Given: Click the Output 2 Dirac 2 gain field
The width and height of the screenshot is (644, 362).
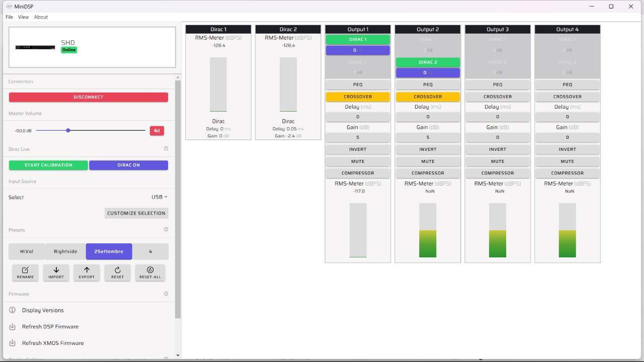Looking at the screenshot, I should click(428, 73).
